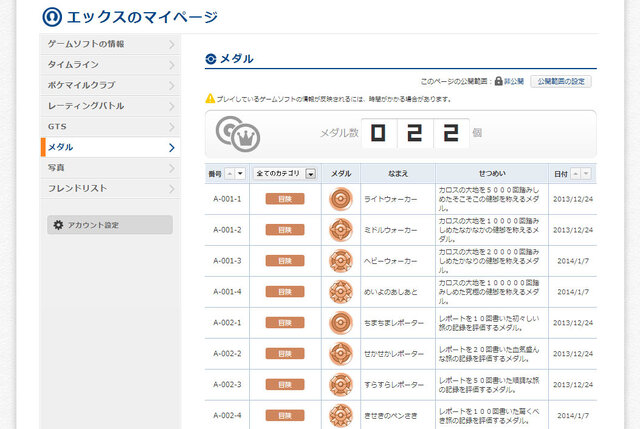640x429 pixels.
Task: Open レーティングバトル menu item
Action: coord(110,106)
